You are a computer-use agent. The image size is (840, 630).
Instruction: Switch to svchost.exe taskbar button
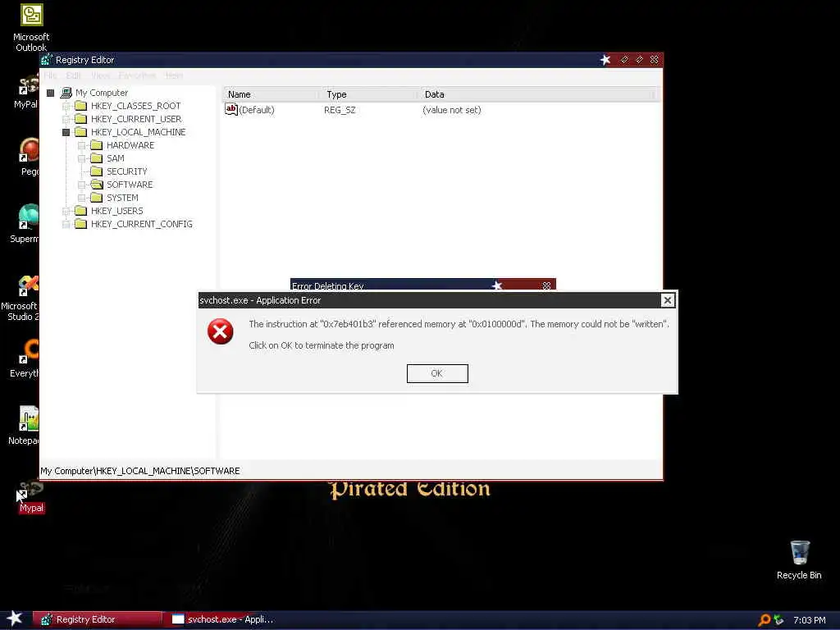(225, 619)
